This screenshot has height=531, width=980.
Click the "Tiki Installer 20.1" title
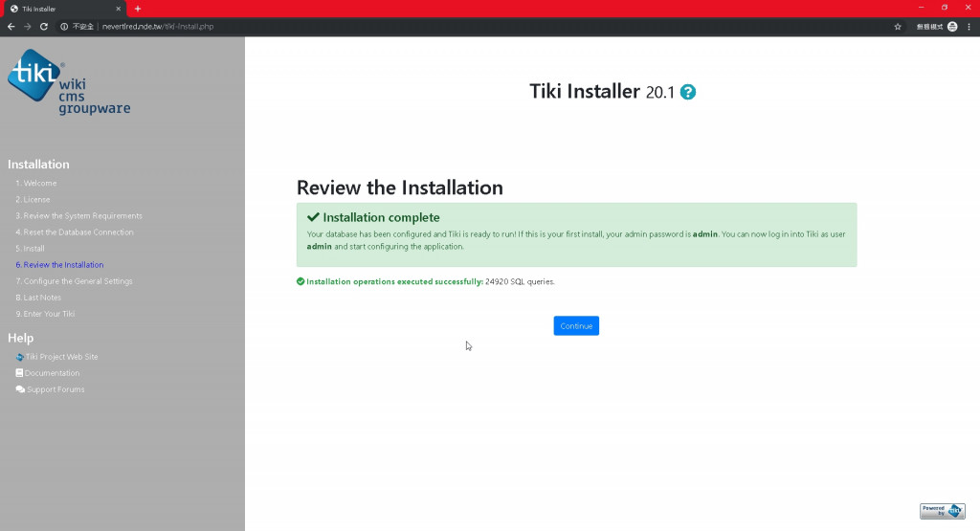(602, 91)
